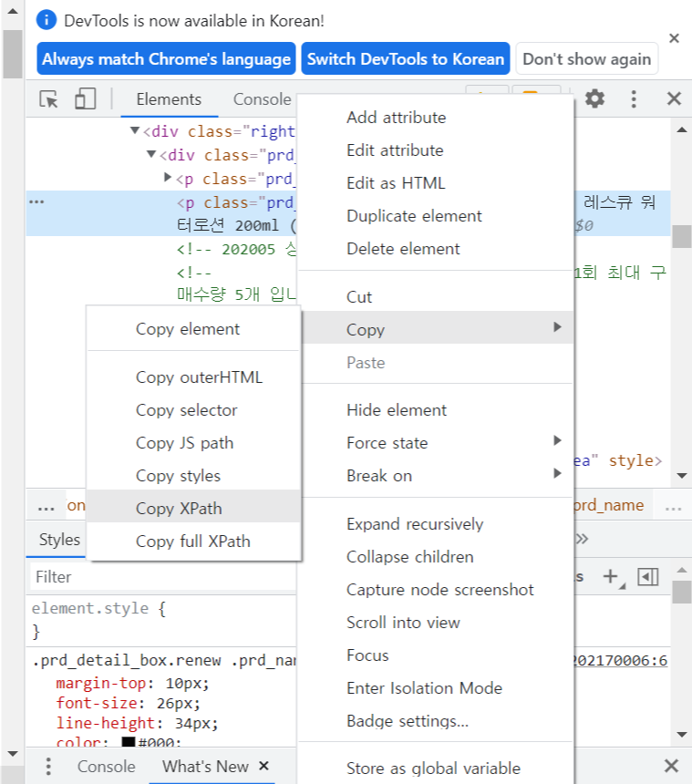Toggle the computed styles sidebar icon
Screen dimensions: 692x784
648,577
